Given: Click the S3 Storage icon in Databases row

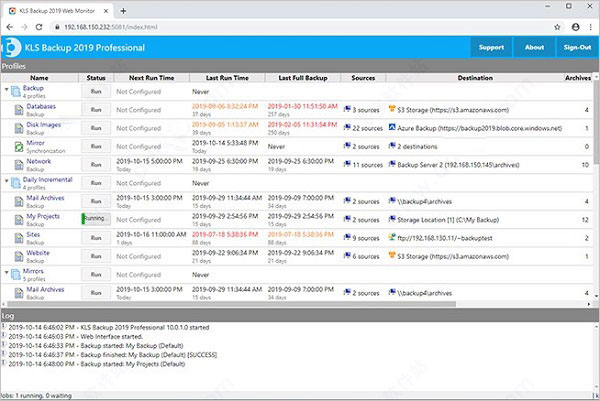Looking at the screenshot, I should coord(391,109).
